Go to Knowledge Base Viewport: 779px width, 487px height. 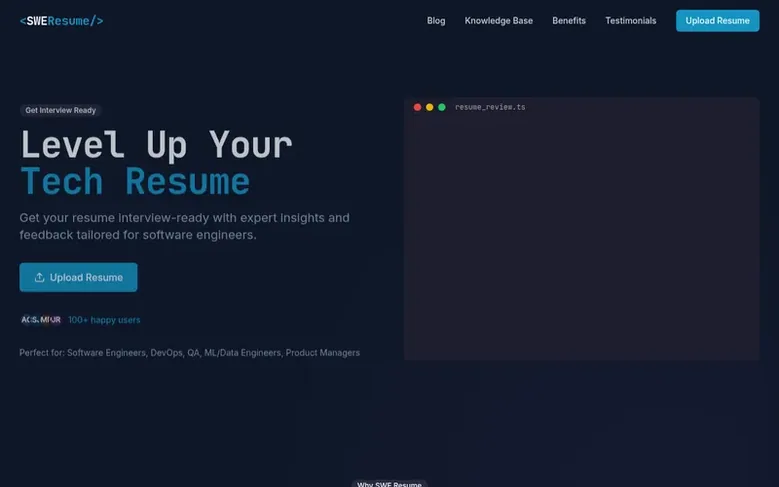tap(498, 21)
